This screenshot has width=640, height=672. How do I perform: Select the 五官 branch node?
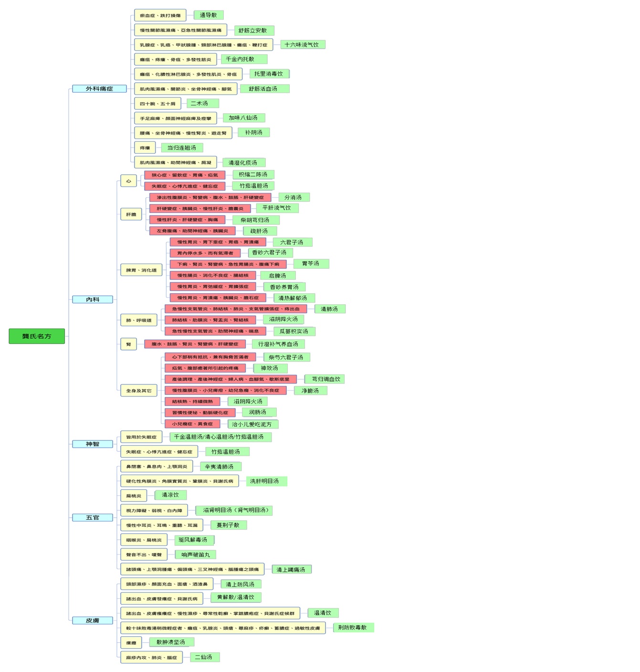coord(93,518)
